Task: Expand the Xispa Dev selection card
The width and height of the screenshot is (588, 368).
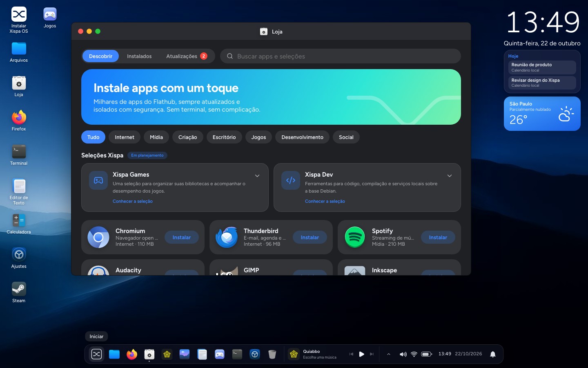Action: [450, 176]
